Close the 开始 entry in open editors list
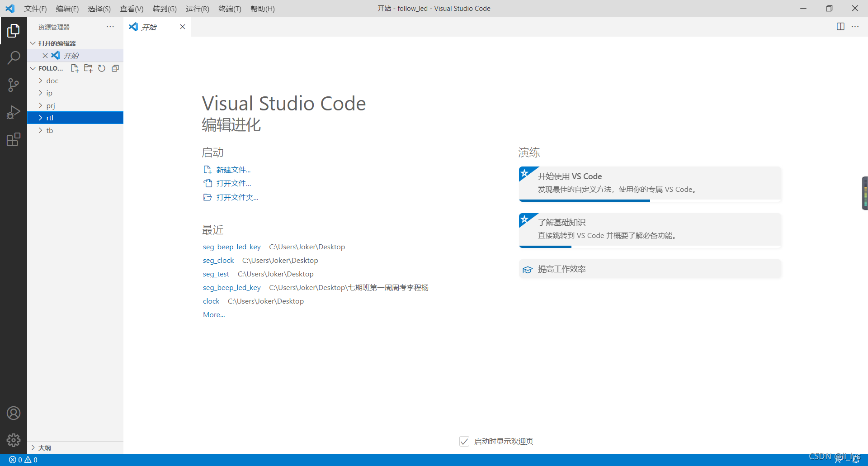 tap(45, 56)
